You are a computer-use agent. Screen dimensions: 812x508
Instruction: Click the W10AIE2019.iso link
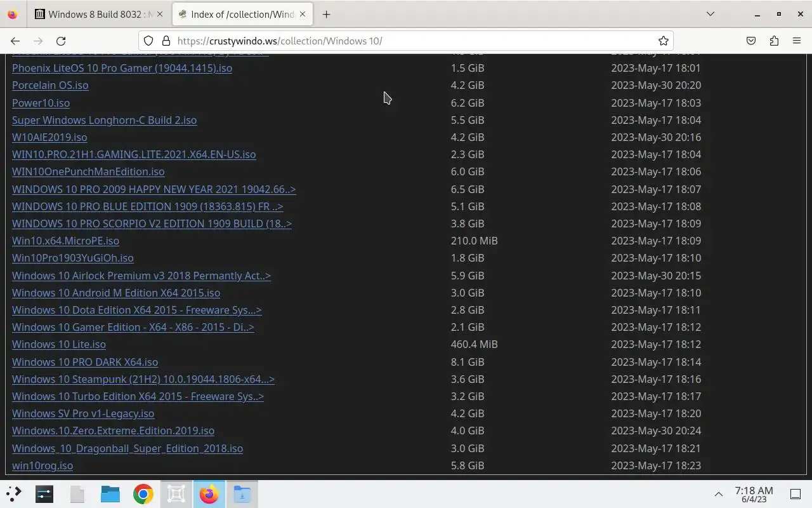pyautogui.click(x=49, y=137)
